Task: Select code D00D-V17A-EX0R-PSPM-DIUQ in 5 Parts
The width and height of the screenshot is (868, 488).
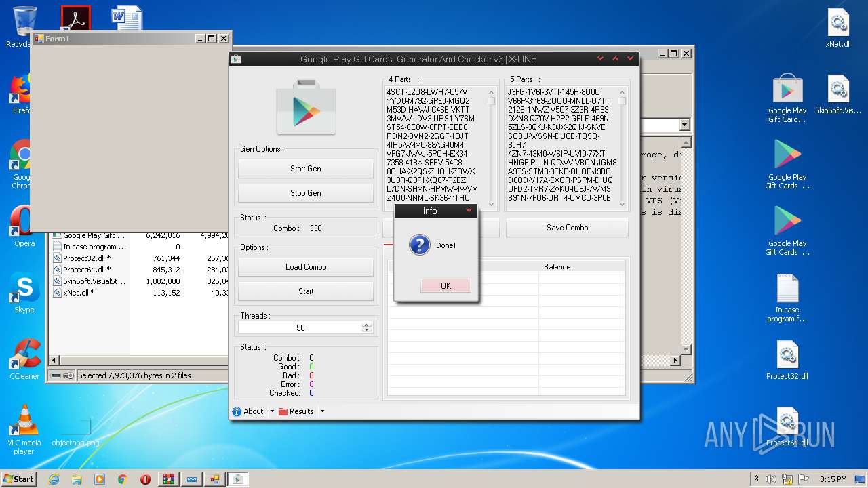Action: click(x=559, y=180)
